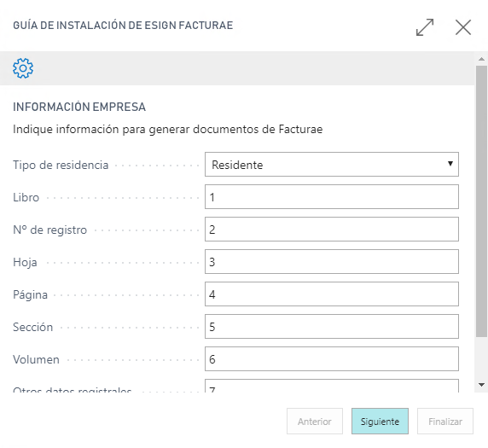Go to next step with Siguiente

pos(380,422)
